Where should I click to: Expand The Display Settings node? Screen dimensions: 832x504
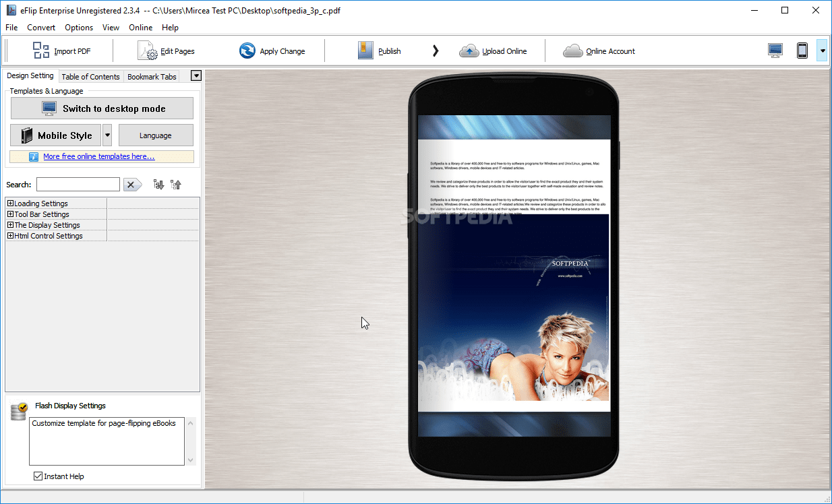click(x=10, y=225)
